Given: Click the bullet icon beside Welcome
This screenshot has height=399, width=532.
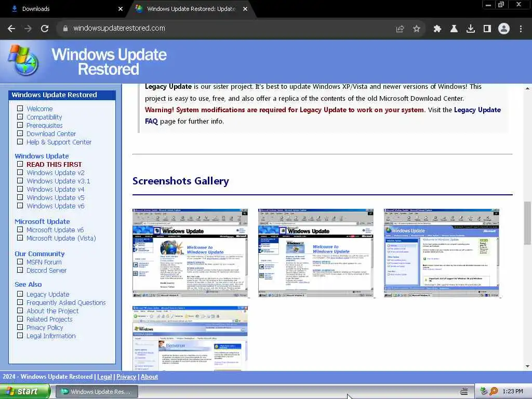Looking at the screenshot, I should (20, 109).
